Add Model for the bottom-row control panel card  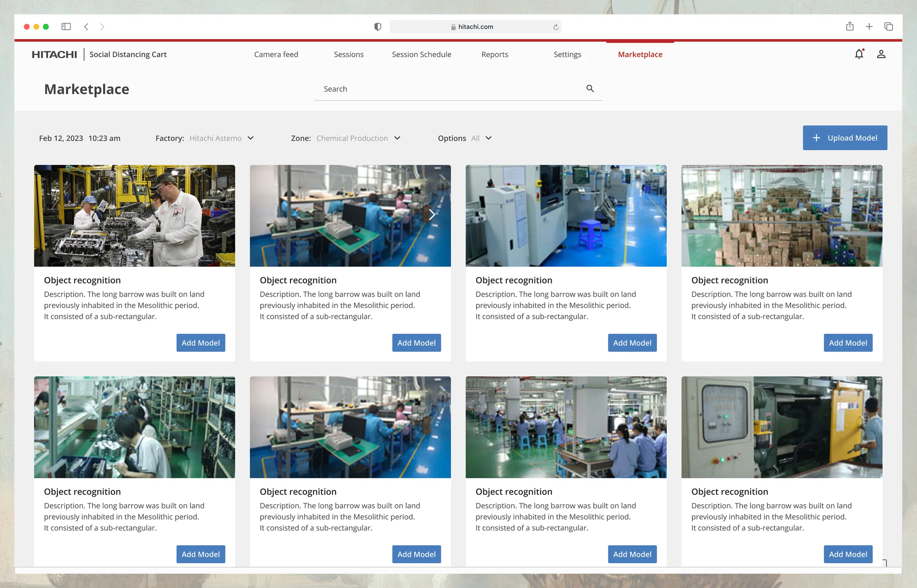(848, 554)
